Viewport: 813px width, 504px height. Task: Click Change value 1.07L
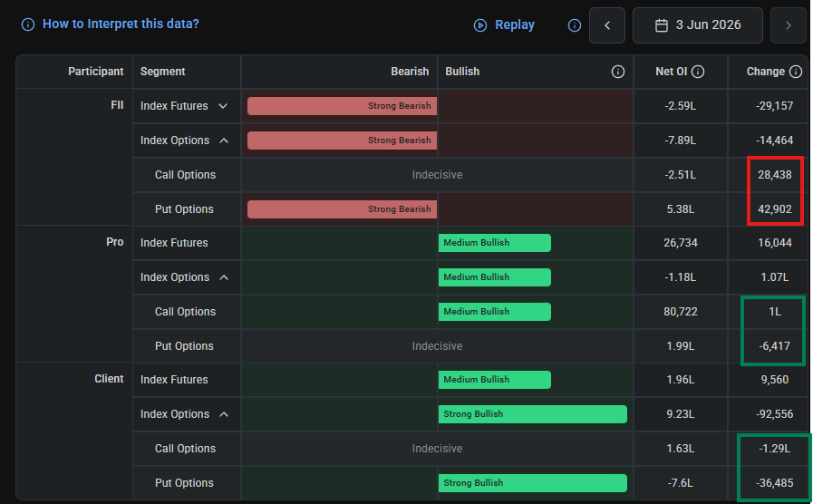point(775,277)
